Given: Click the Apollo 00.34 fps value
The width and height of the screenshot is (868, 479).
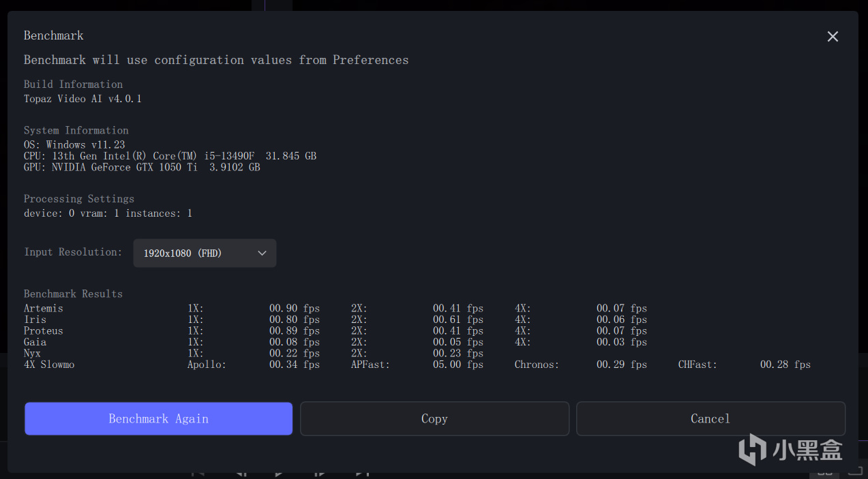Looking at the screenshot, I should click(295, 365).
